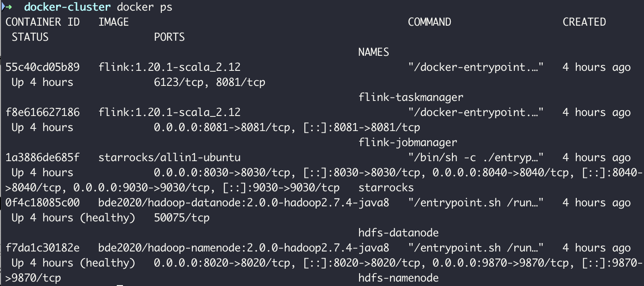Click container ID 1a3886de685f
The height and width of the screenshot is (286, 644).
point(42,158)
